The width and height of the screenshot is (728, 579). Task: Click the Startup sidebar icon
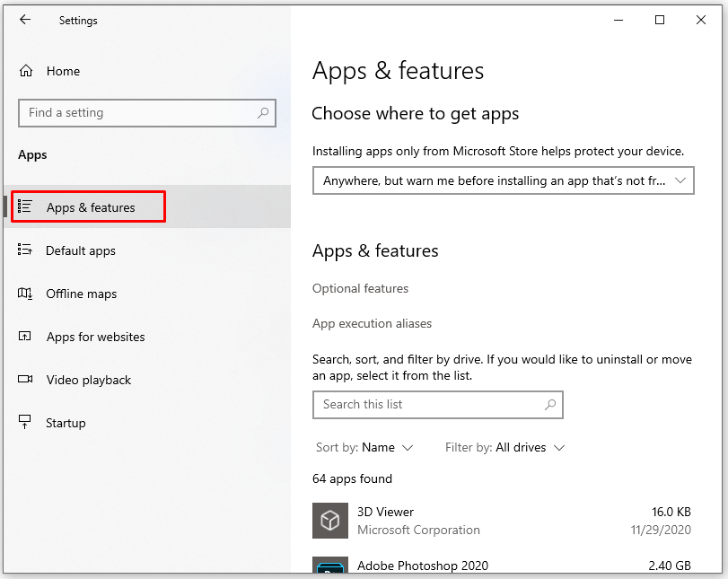tap(25, 423)
